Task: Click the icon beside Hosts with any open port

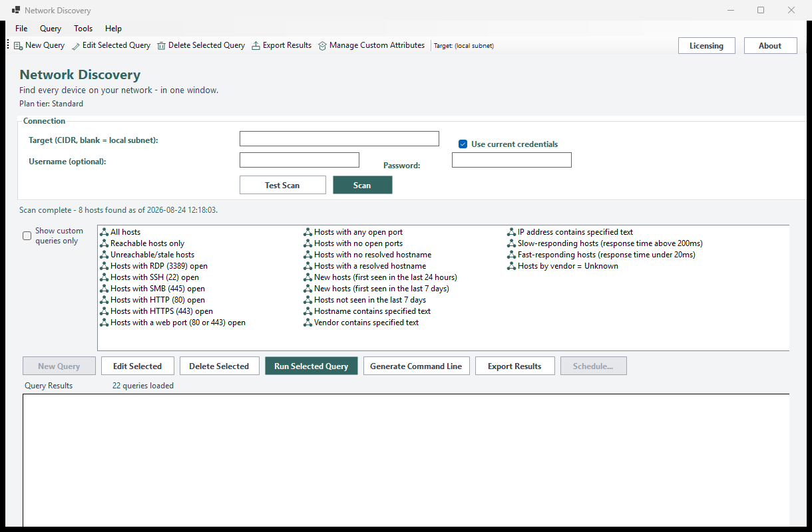Action: point(308,232)
